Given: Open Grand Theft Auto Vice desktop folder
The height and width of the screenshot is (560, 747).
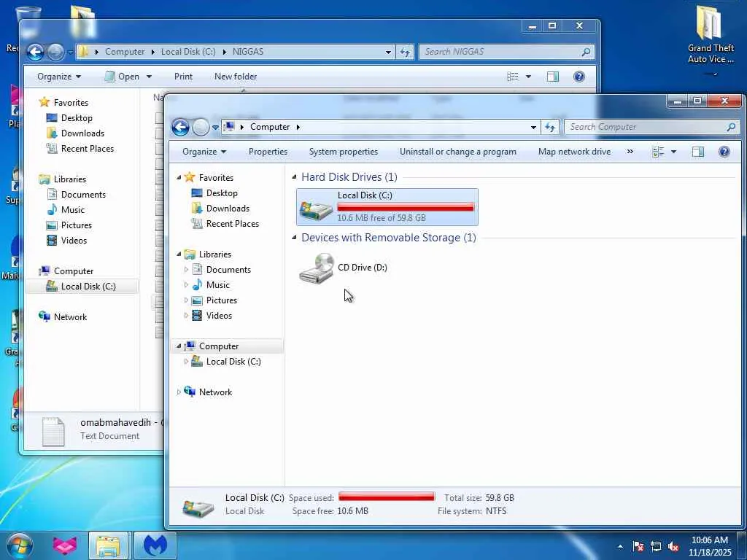Looking at the screenshot, I should click(711, 35).
